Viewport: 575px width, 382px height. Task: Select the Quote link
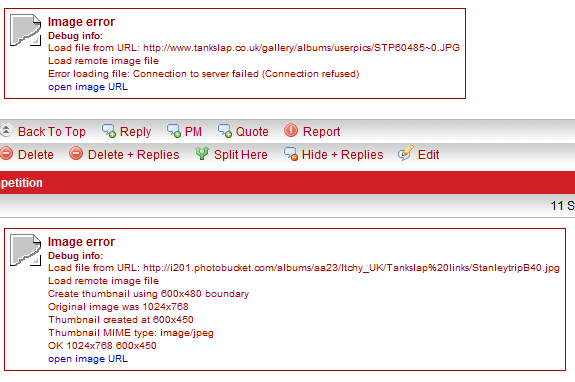point(252,132)
